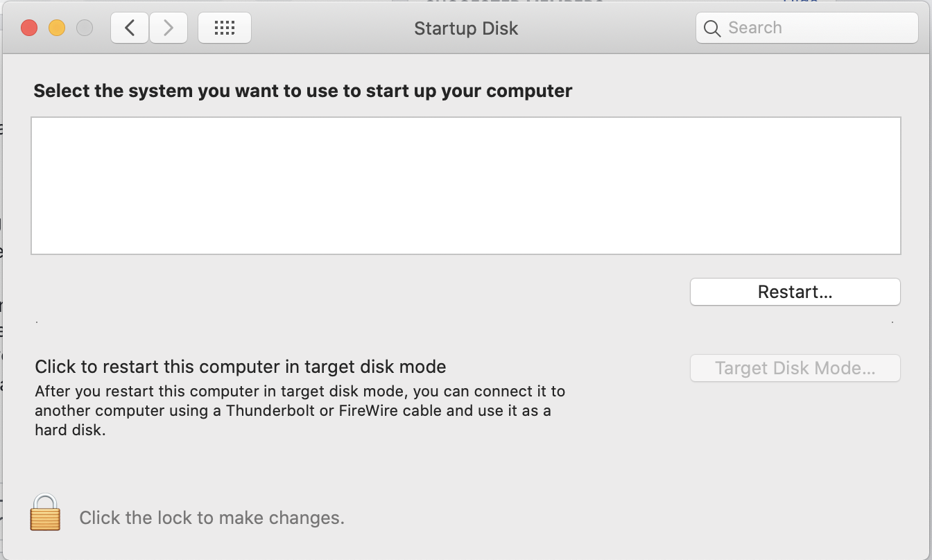The height and width of the screenshot is (560, 932).
Task: Click the 'Click to restart this computer' heading
Action: pyautogui.click(x=240, y=367)
